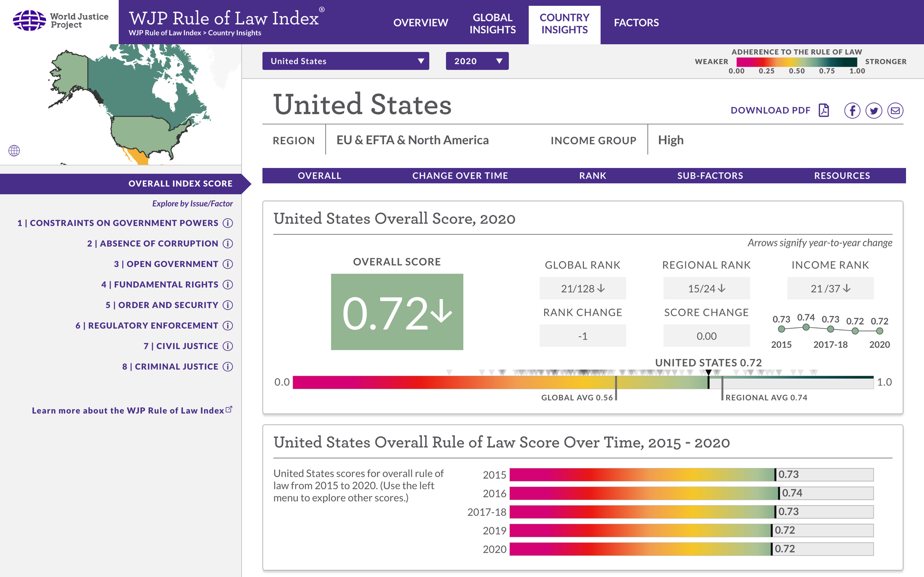Email the page using the envelope icon
This screenshot has height=577, width=924.
pyautogui.click(x=895, y=110)
